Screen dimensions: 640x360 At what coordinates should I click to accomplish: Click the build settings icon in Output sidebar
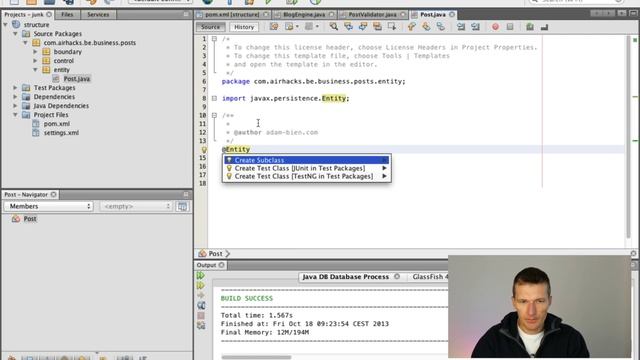tap(201, 325)
